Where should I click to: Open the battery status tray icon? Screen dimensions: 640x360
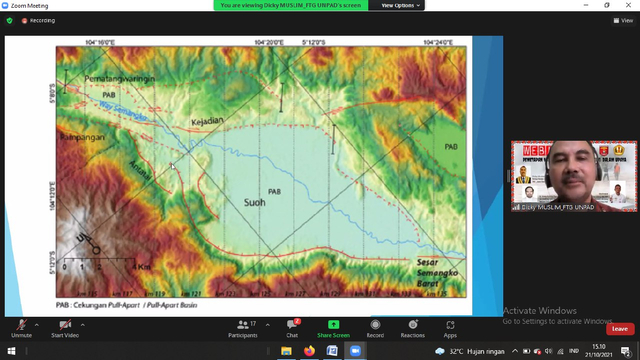[x=527, y=351]
